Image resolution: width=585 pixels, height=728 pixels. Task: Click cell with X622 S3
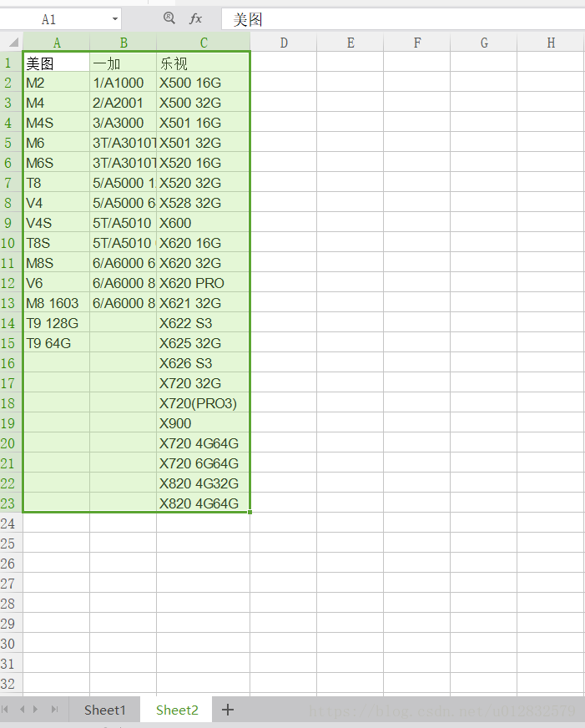(203, 323)
